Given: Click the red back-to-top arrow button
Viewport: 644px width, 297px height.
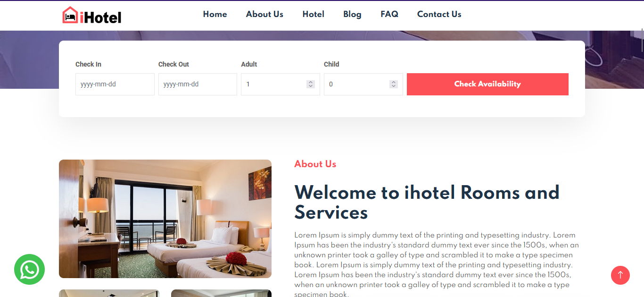Looking at the screenshot, I should click(x=620, y=275).
